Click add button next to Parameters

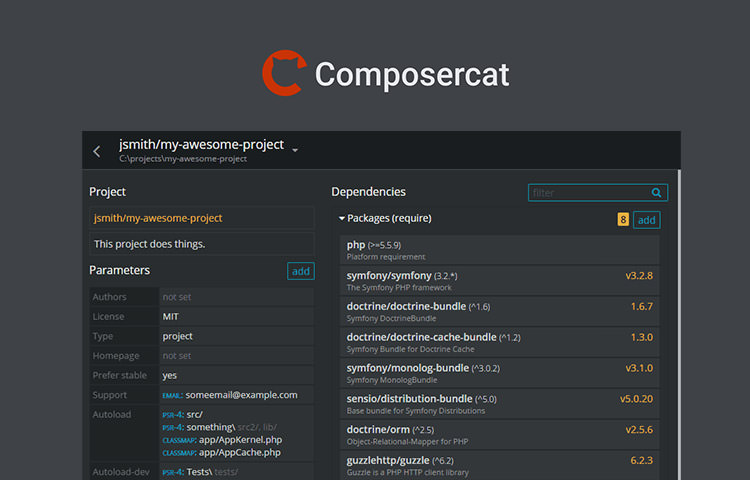[x=300, y=271]
